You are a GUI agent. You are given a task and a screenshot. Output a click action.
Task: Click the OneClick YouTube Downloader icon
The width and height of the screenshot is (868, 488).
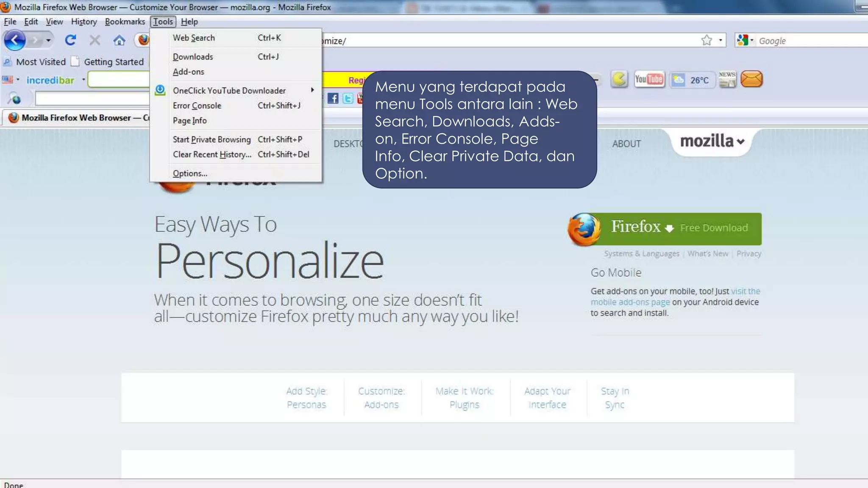160,90
